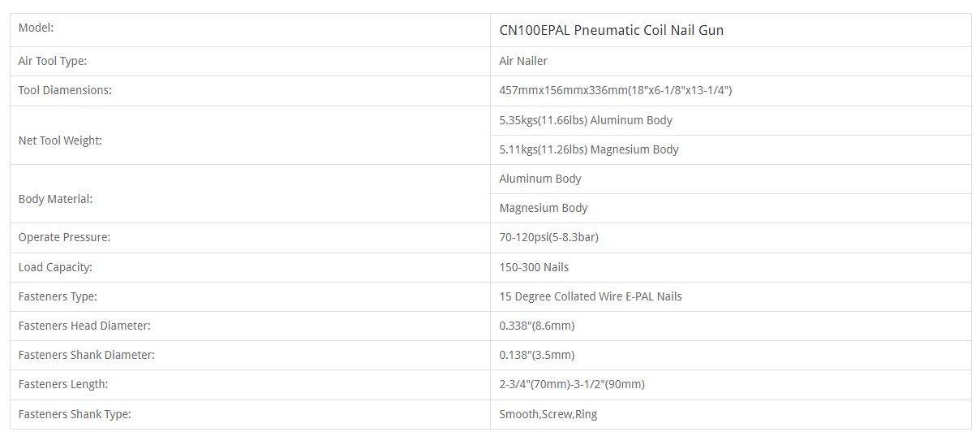This screenshot has height=432, width=980.
Task: Click the 0.138" shank diameter value
Action: tap(537, 355)
